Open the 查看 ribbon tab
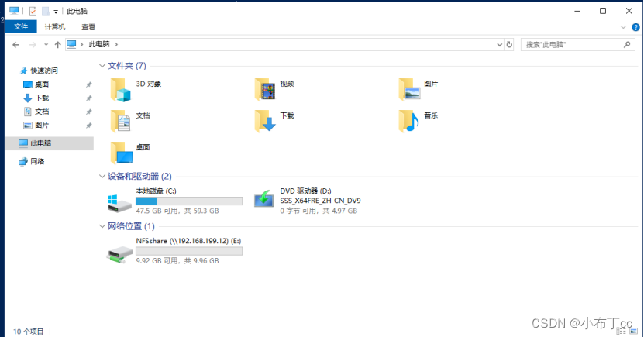Screen dimensions: 644x337 [x=88, y=27]
